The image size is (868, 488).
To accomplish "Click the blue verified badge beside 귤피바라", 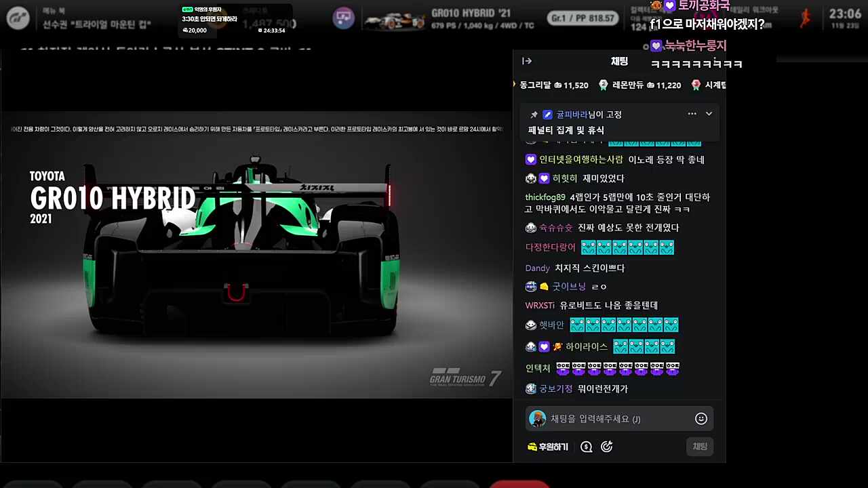I will tap(548, 114).
